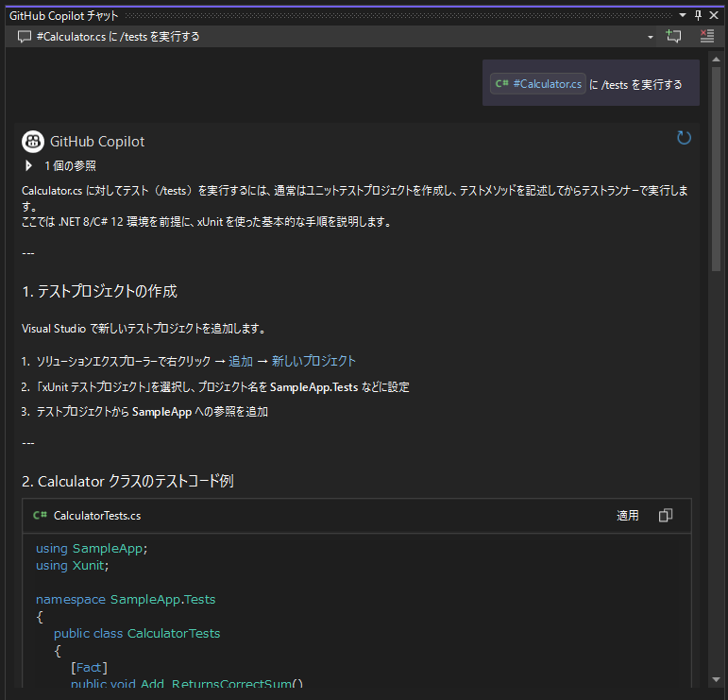Click the thread title #Calculator.cs に /tests を実行する

pos(118,37)
